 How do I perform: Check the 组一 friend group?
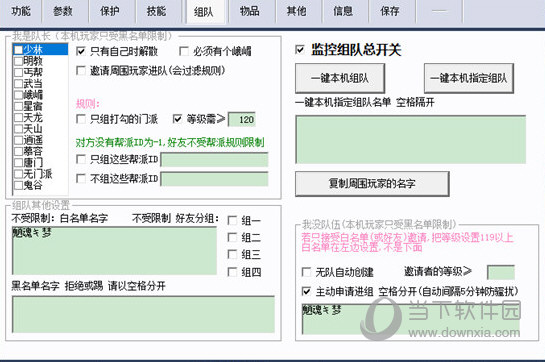tap(232, 220)
